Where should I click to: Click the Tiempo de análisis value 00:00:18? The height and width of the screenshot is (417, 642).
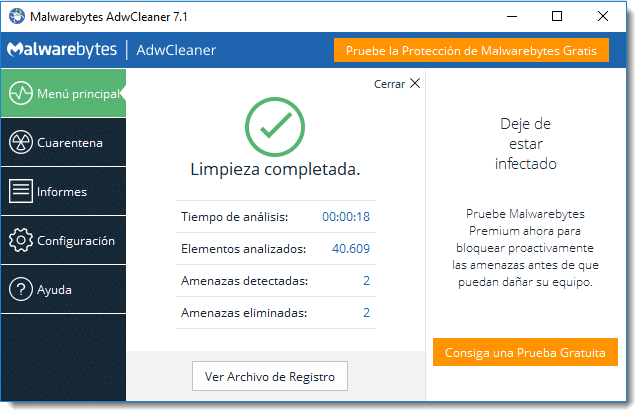pyautogui.click(x=345, y=216)
